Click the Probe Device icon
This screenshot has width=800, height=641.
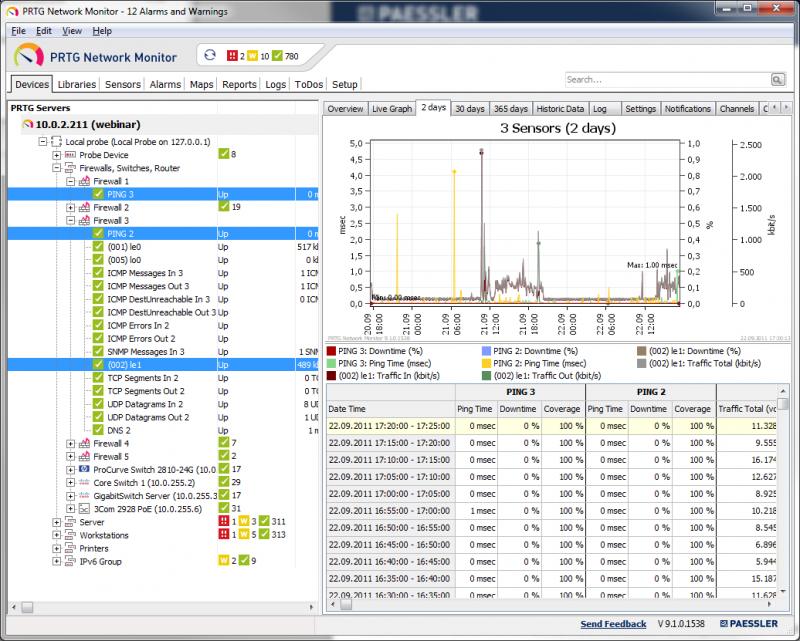pos(70,155)
